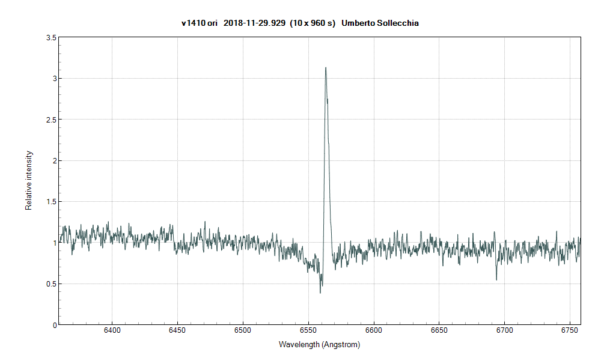The height and width of the screenshot is (364, 601).
Task: Click the date '2018-11-29.929' in the title
Action: coord(254,23)
